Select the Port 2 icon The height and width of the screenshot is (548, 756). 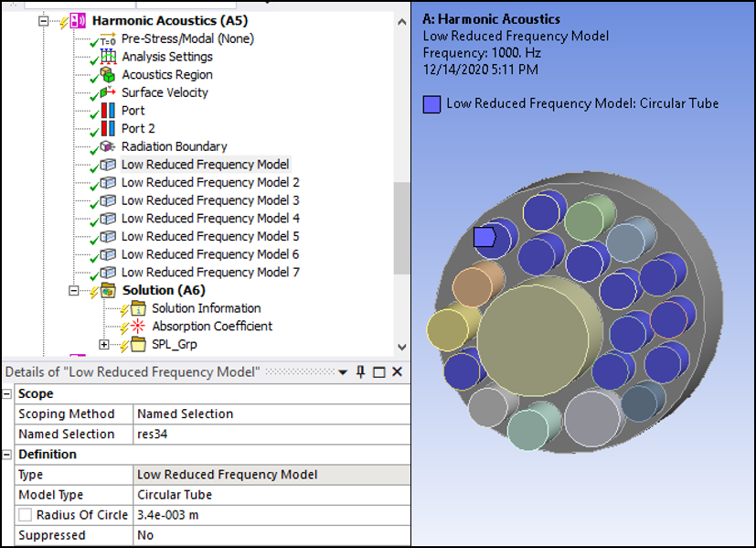(109, 129)
